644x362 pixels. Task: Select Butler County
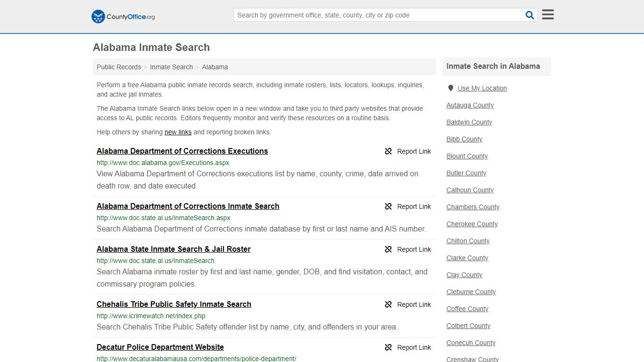coord(466,173)
